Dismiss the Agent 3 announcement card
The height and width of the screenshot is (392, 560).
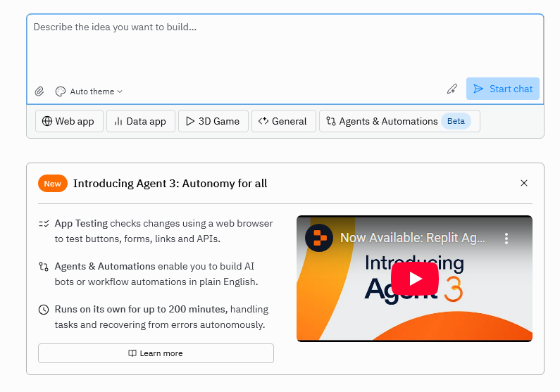(x=523, y=183)
